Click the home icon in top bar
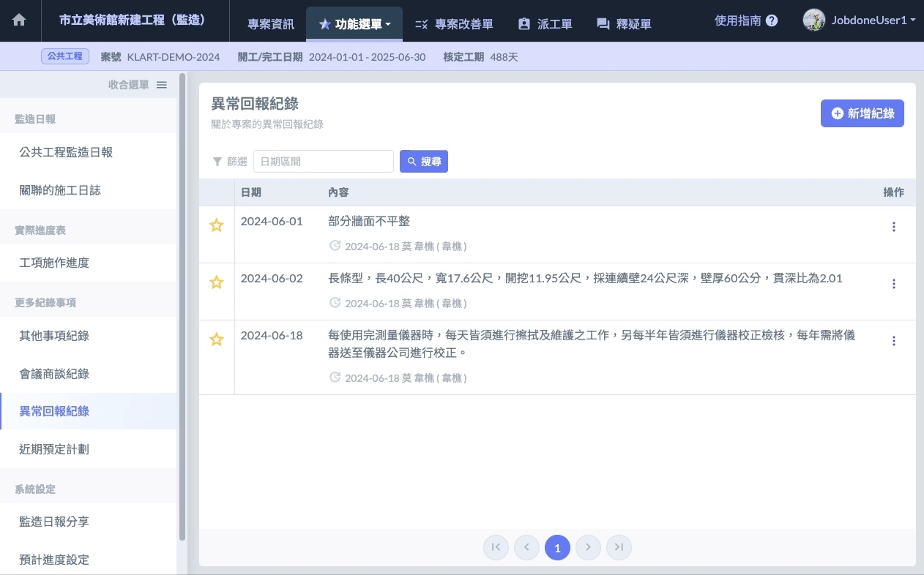 tap(19, 21)
